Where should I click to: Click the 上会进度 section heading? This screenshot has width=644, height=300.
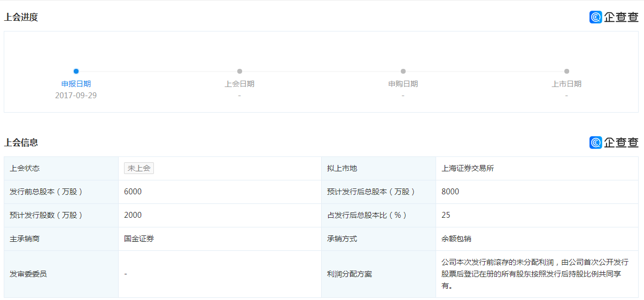(x=21, y=17)
